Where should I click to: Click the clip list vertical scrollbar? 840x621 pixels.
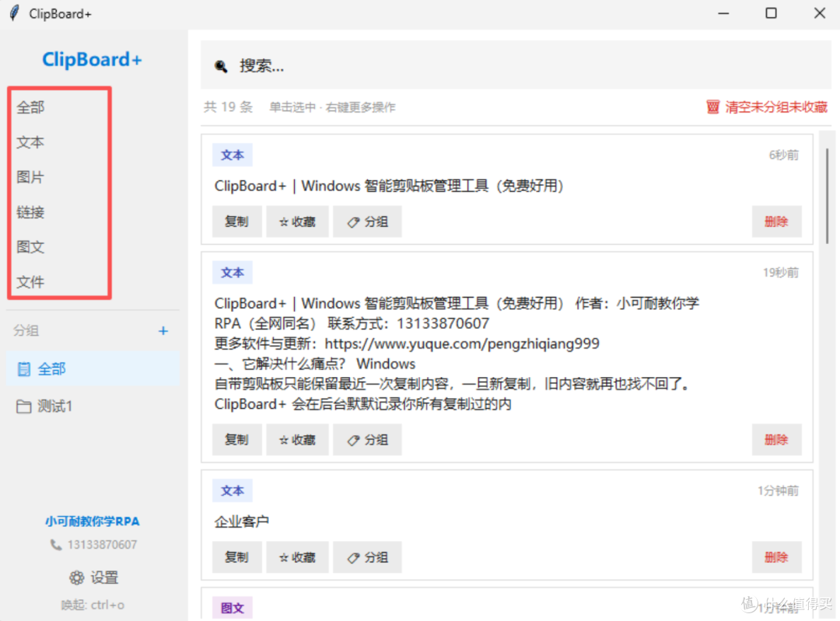tap(827, 196)
